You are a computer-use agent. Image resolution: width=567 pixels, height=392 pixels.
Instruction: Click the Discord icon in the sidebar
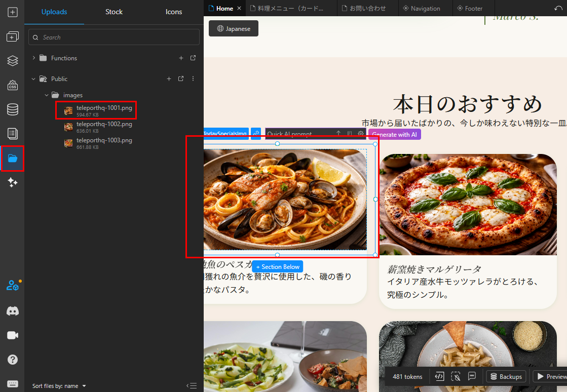coord(13,311)
